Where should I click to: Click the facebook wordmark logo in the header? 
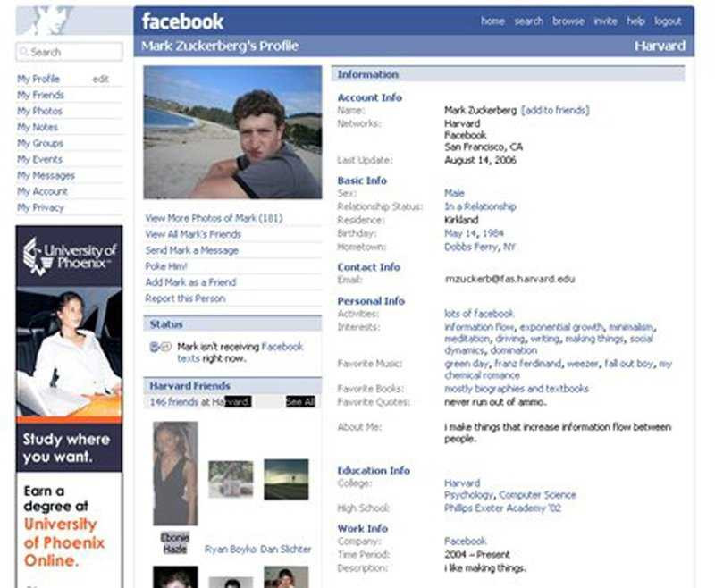pos(181,21)
